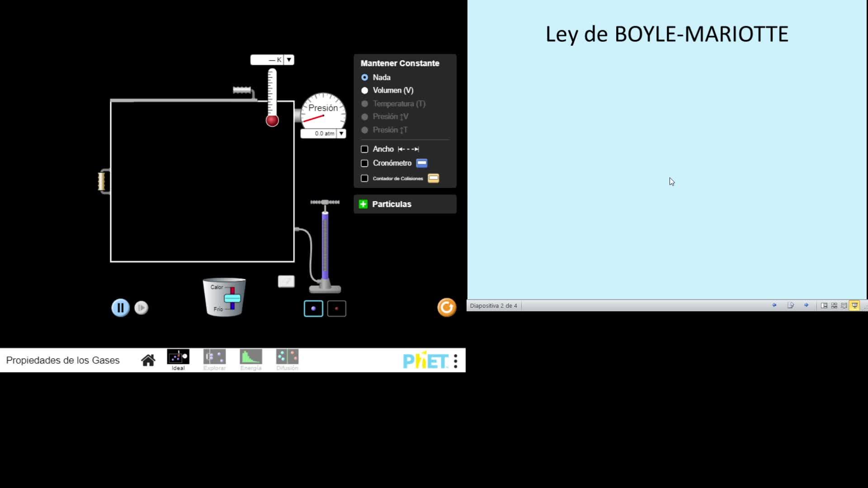Screen dimensions: 868x488
Task: Select heavy particle type icon
Action: (x=313, y=309)
